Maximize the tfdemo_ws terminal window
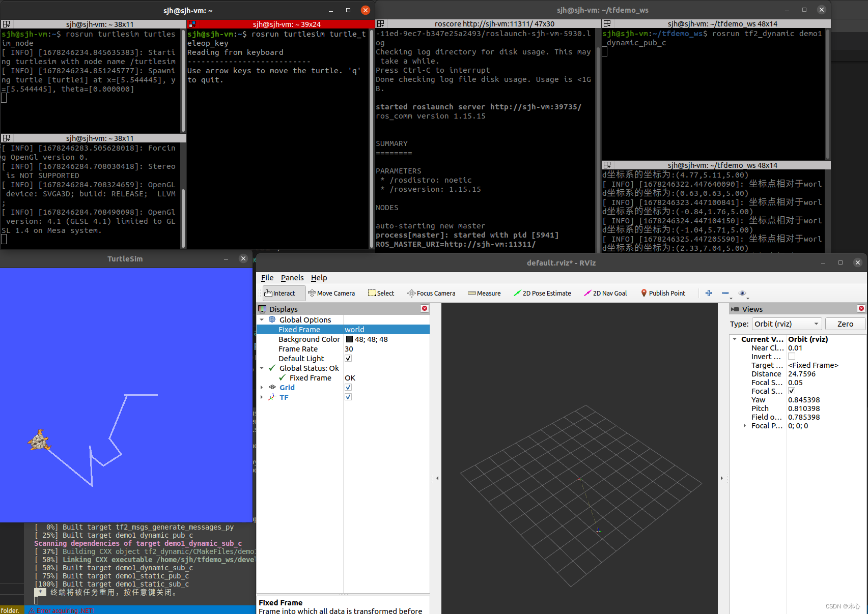868x614 pixels. point(804,10)
